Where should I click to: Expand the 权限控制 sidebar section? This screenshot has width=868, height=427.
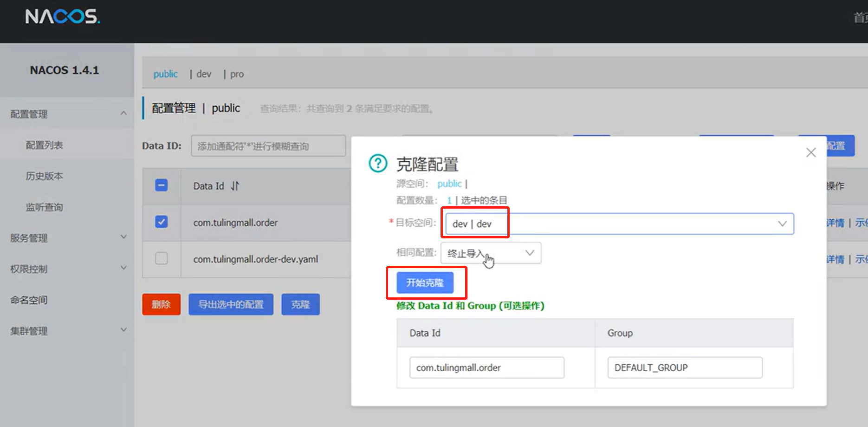(x=123, y=268)
